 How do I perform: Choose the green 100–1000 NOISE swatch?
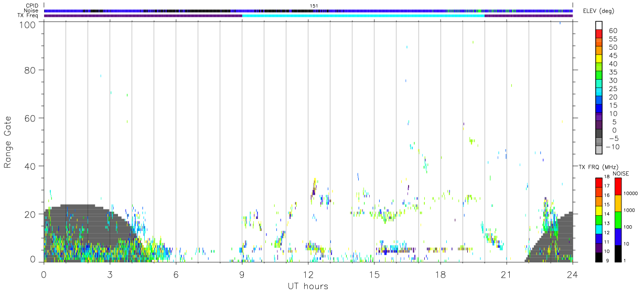coord(617,219)
